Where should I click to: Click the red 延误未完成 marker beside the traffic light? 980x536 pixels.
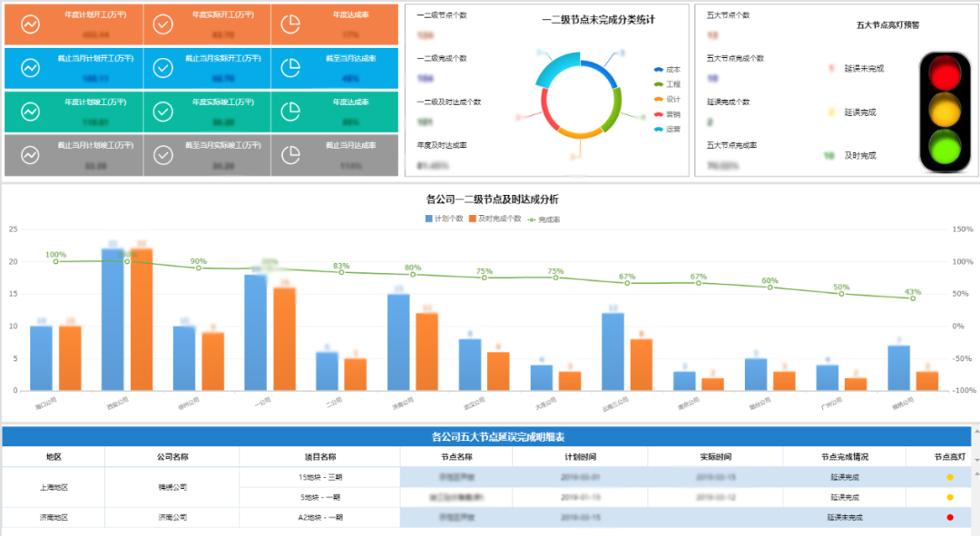point(831,68)
